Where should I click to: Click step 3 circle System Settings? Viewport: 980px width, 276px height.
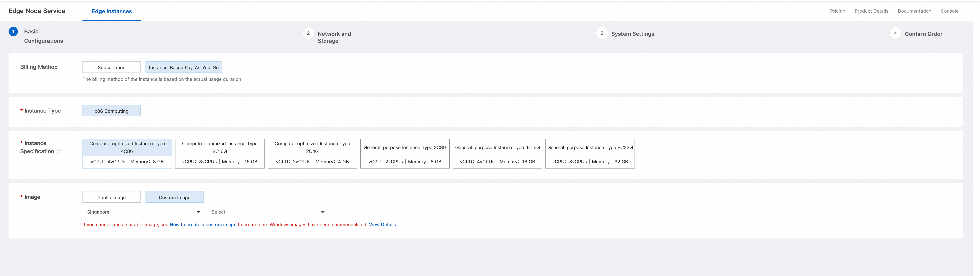click(601, 33)
